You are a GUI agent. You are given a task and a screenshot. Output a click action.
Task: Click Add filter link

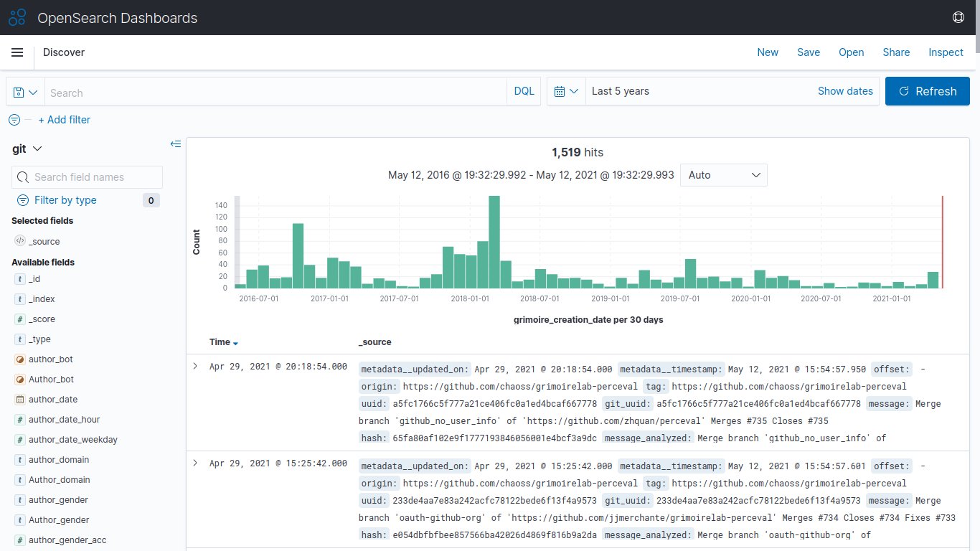point(65,120)
